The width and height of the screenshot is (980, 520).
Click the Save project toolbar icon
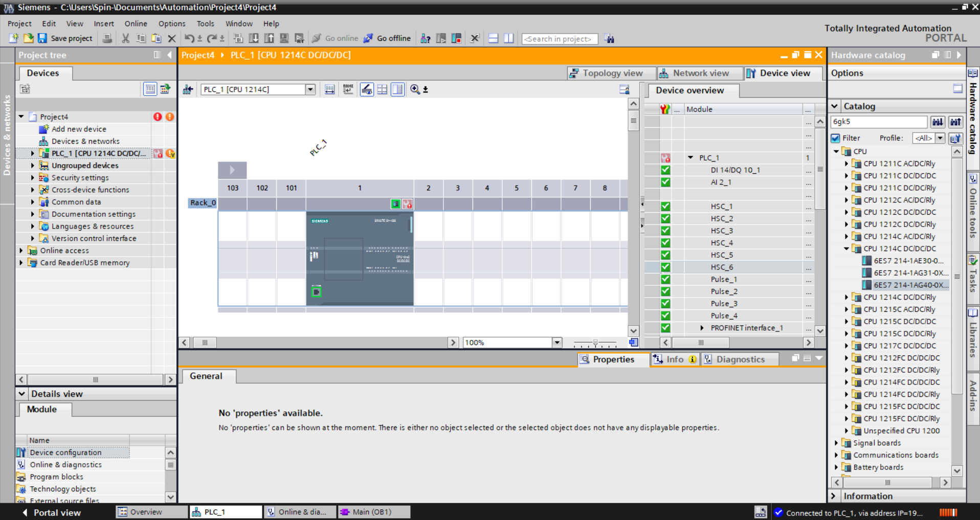click(42, 38)
